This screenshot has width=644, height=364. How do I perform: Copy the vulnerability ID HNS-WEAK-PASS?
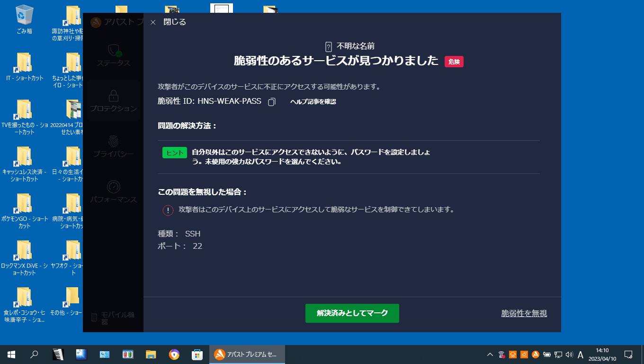272,102
